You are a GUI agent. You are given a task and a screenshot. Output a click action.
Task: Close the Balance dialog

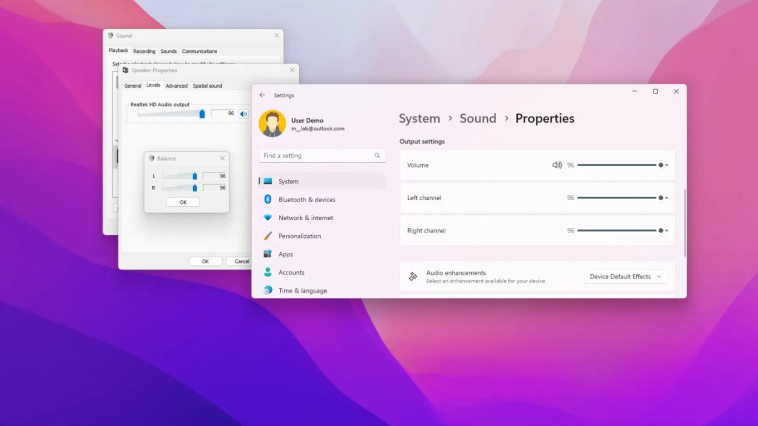click(x=222, y=158)
